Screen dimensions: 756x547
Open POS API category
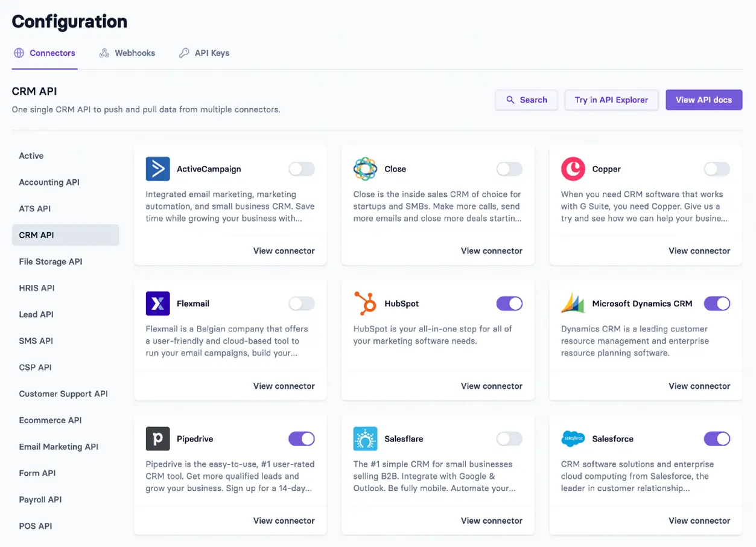[65, 526]
